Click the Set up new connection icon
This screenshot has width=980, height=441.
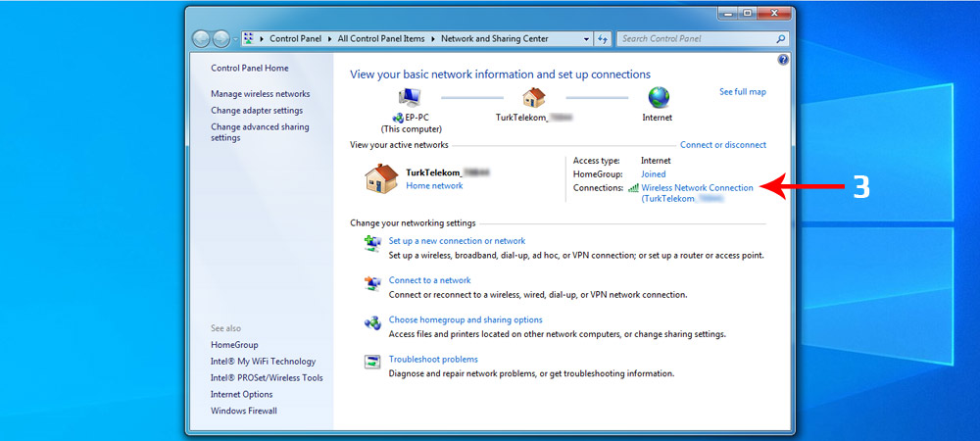(x=372, y=243)
